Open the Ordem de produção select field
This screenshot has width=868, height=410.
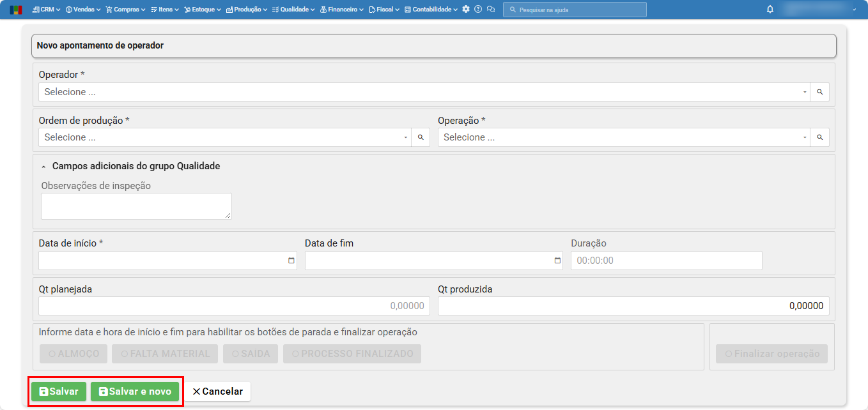[224, 137]
